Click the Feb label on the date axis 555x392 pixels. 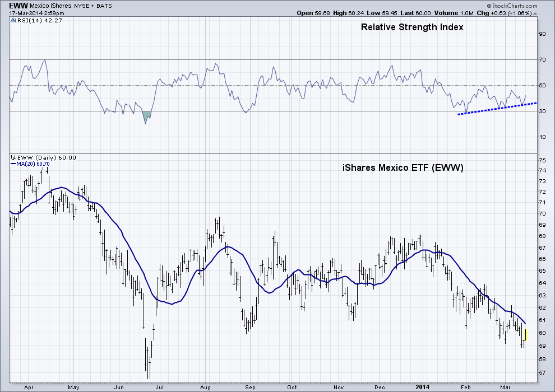coord(466,388)
